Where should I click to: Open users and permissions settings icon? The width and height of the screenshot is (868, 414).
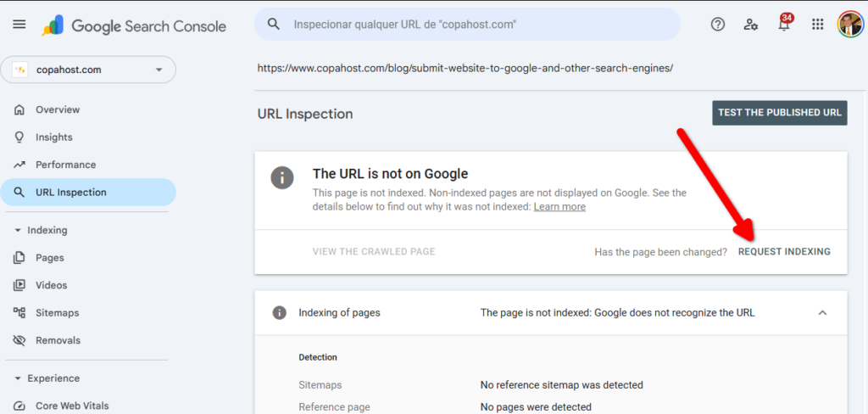pyautogui.click(x=751, y=25)
